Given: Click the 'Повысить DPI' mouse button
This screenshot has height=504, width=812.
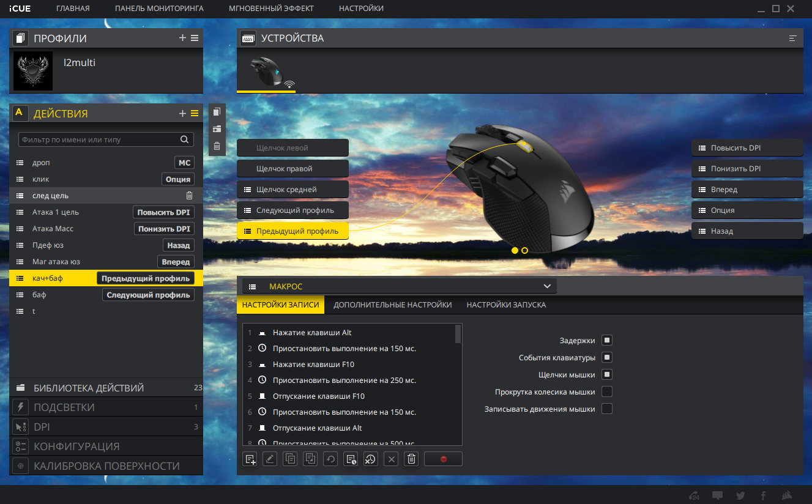Looking at the screenshot, I should click(747, 148).
